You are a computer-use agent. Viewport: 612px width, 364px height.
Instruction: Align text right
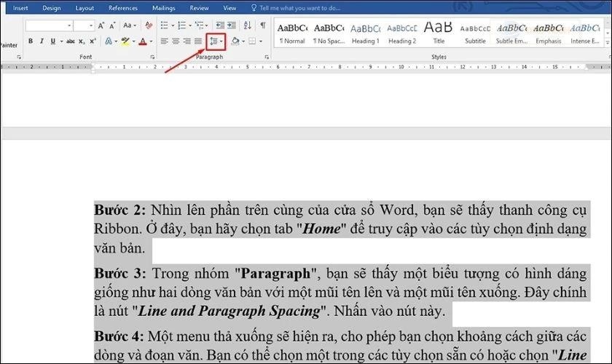click(187, 41)
